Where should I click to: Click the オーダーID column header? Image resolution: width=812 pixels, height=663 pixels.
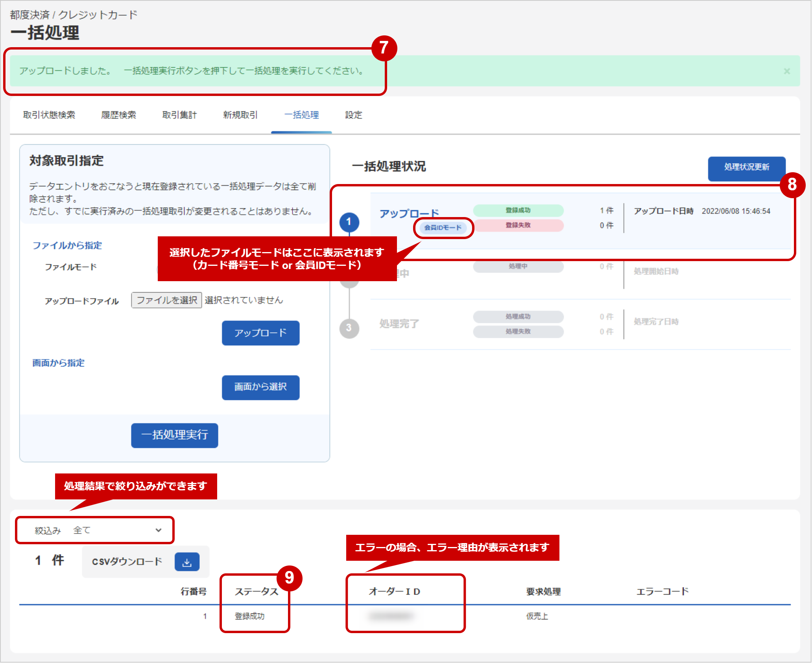395,591
